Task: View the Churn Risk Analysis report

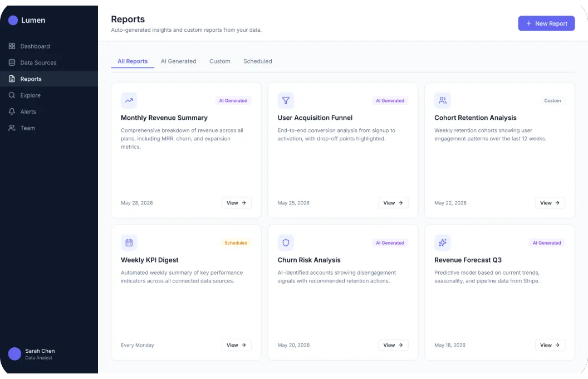Action: [393, 345]
